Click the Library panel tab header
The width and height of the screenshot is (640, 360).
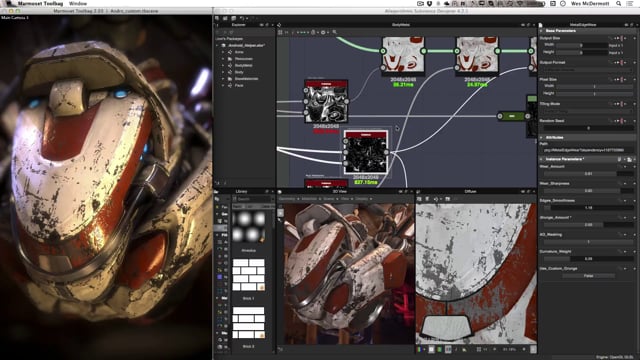pos(241,191)
